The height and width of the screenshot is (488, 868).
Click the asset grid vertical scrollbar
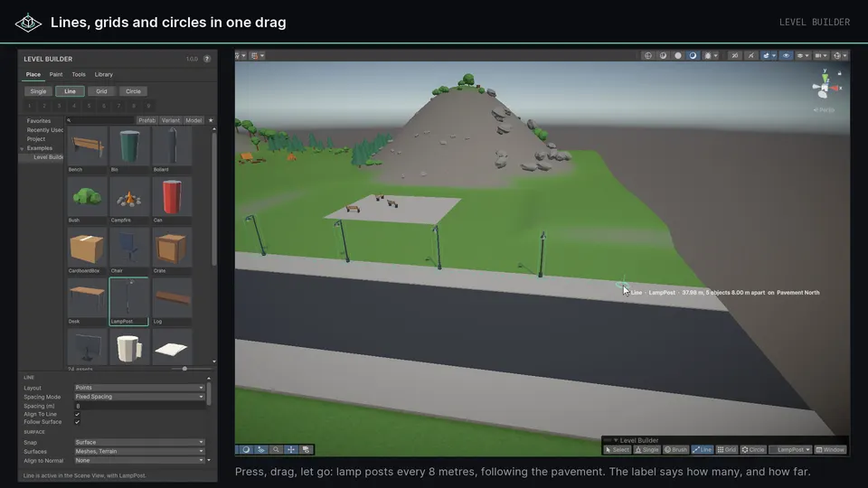214,198
